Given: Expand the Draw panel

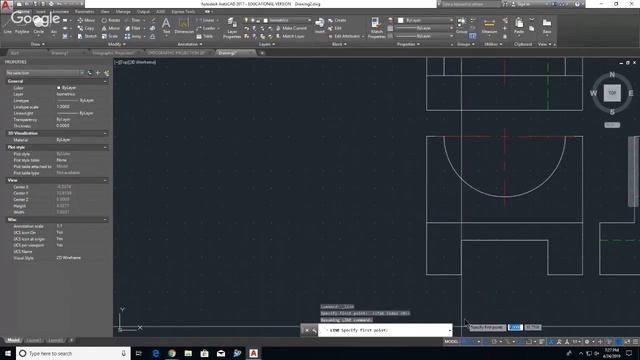Looking at the screenshot, I should coord(38,44).
